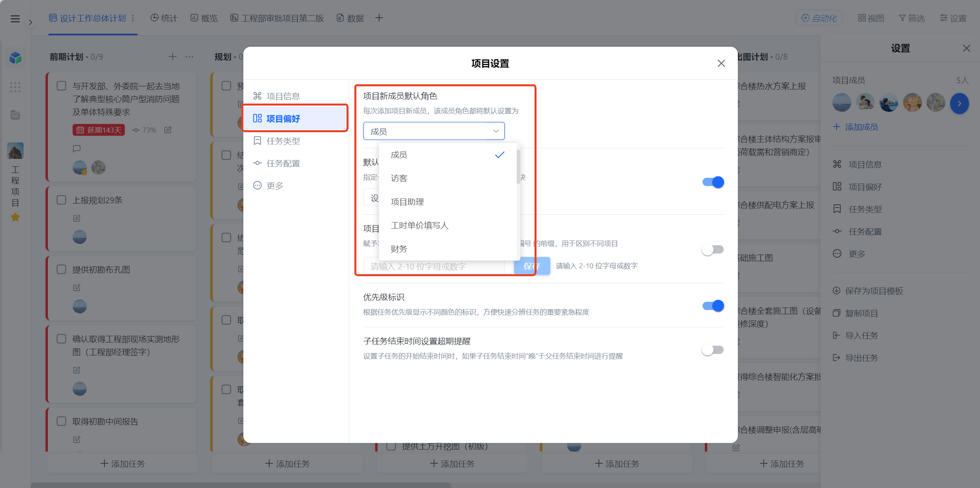The image size is (980, 488).
Task: Expand the sidebar with the chevron arrow
Action: pos(30,22)
